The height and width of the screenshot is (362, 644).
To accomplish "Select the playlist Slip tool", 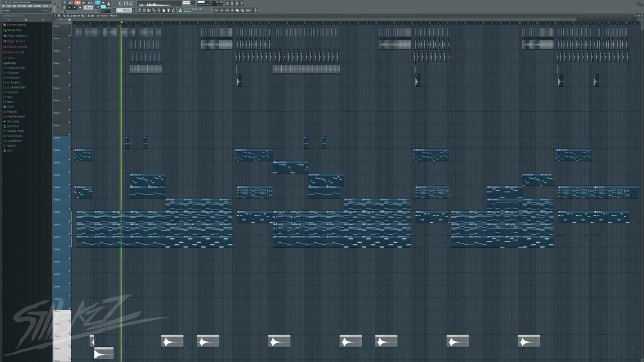I will pyautogui.click(x=78, y=16).
